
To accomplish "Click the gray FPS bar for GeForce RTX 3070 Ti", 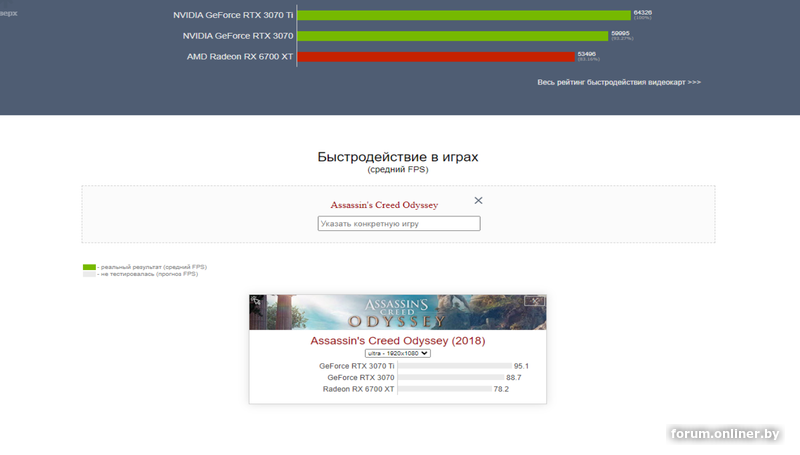I will tap(455, 366).
